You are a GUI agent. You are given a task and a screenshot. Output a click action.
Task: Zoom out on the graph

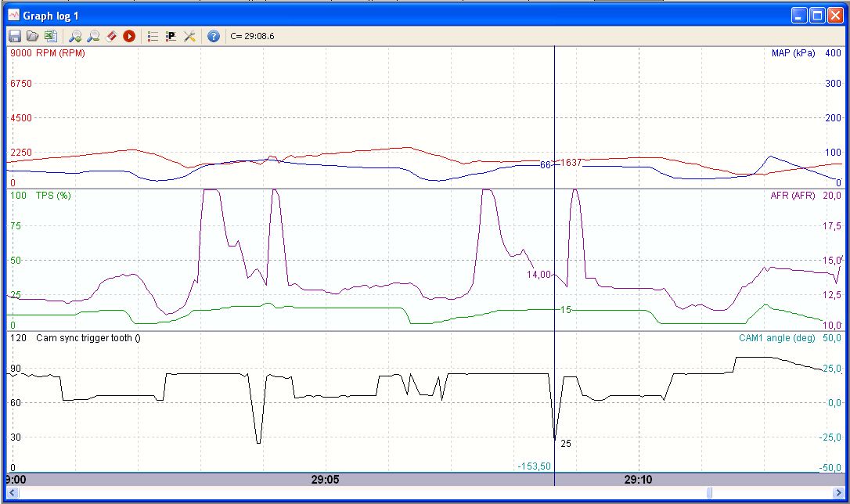pos(93,36)
